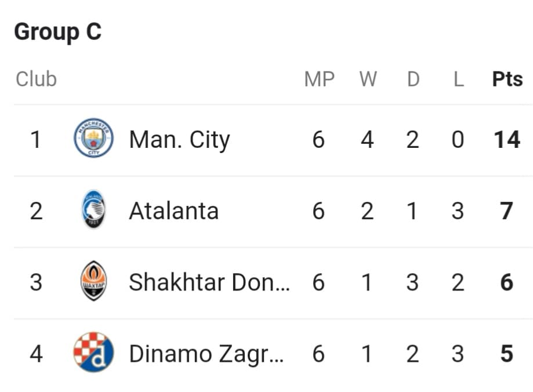Screen dimensions: 533x392
Task: Click the Manchester City club crest
Action: tap(93, 137)
